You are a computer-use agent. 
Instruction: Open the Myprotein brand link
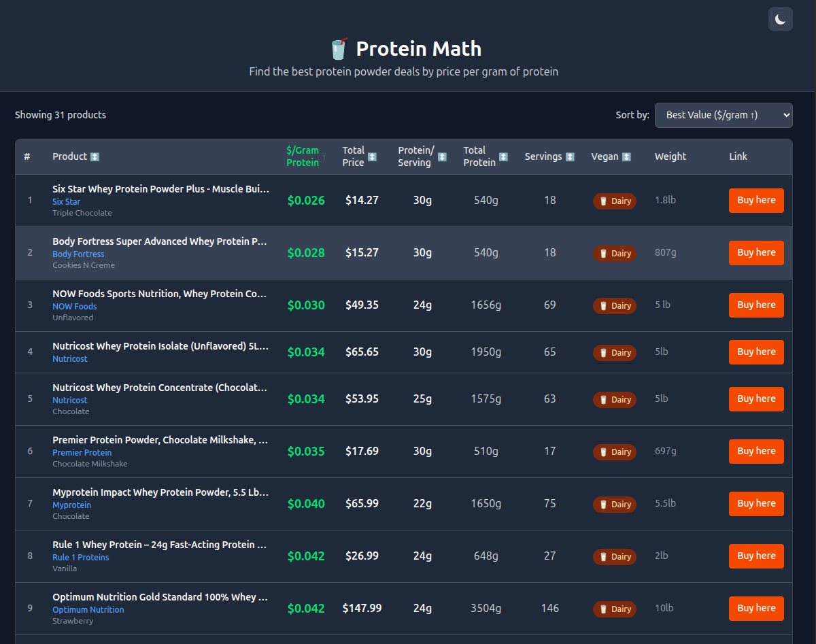click(71, 505)
